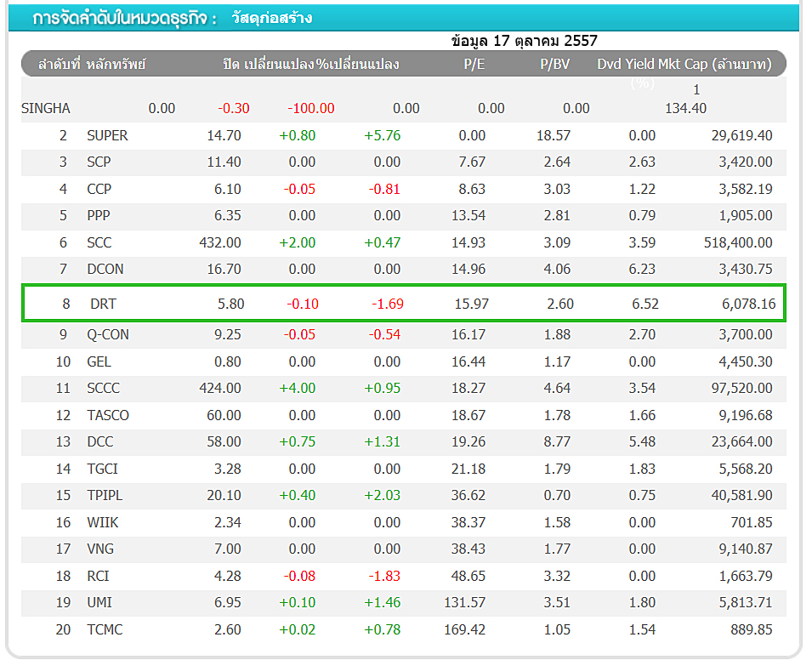Open the Q-CON stock entry
812x660 pixels.
coord(108,334)
